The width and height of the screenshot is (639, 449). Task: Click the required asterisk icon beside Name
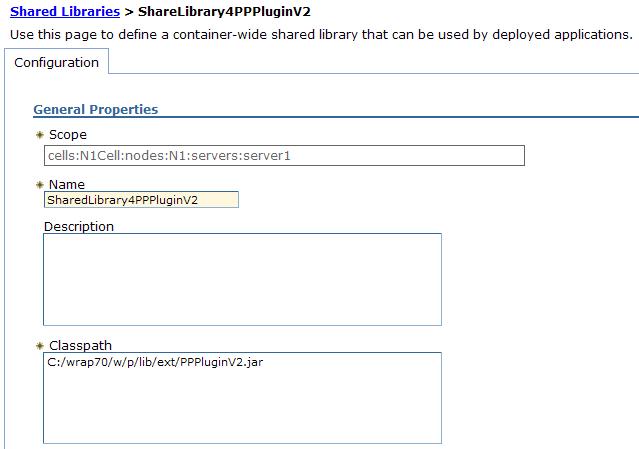click(x=40, y=185)
